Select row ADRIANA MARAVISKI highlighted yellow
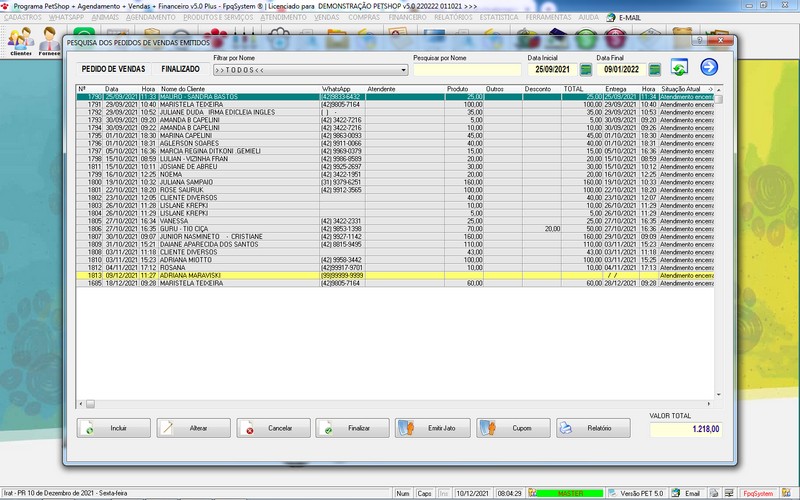Image resolution: width=800 pixels, height=500 pixels. click(x=395, y=276)
